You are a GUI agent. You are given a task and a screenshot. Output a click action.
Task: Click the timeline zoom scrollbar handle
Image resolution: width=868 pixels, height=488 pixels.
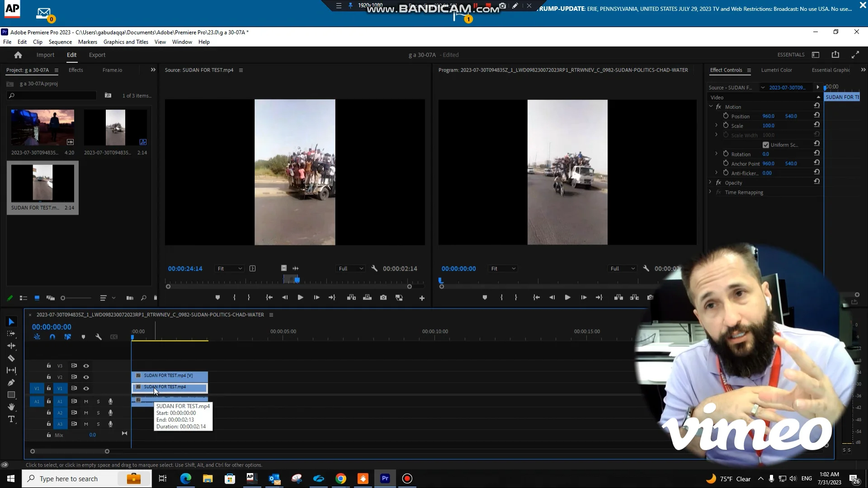107,451
